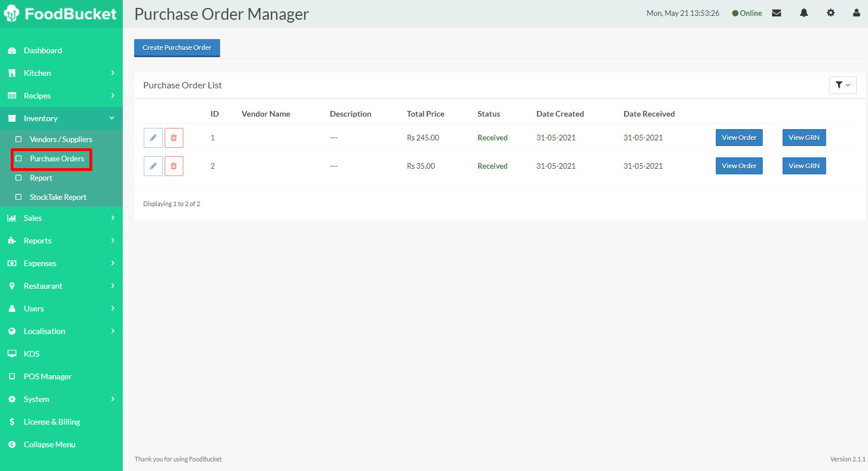Open the filter dropdown in Purchase Order List
Image resolution: width=868 pixels, height=471 pixels.
coord(842,85)
